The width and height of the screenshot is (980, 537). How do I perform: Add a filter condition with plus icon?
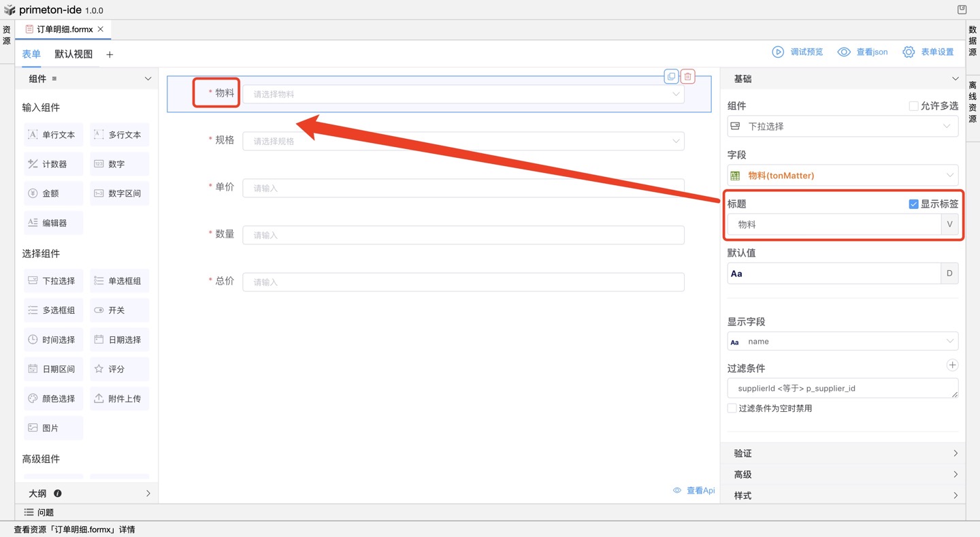click(x=952, y=365)
